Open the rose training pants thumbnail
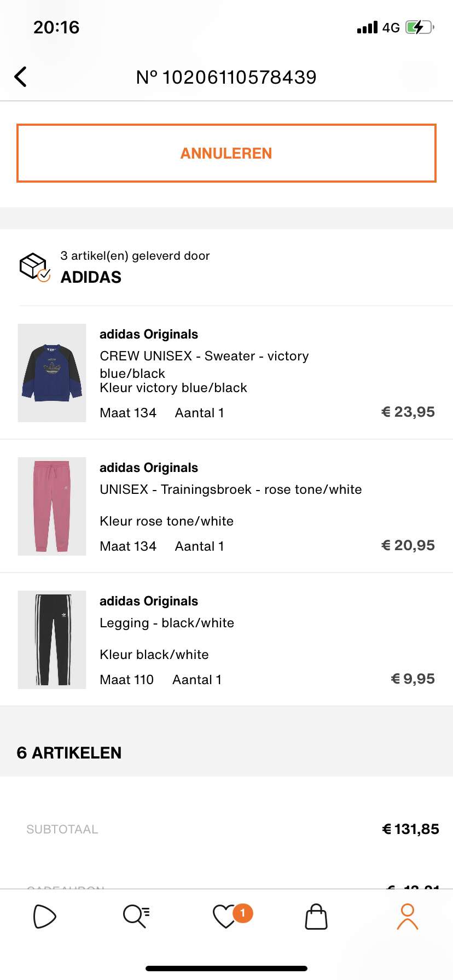This screenshot has height=980, width=453. [52, 506]
